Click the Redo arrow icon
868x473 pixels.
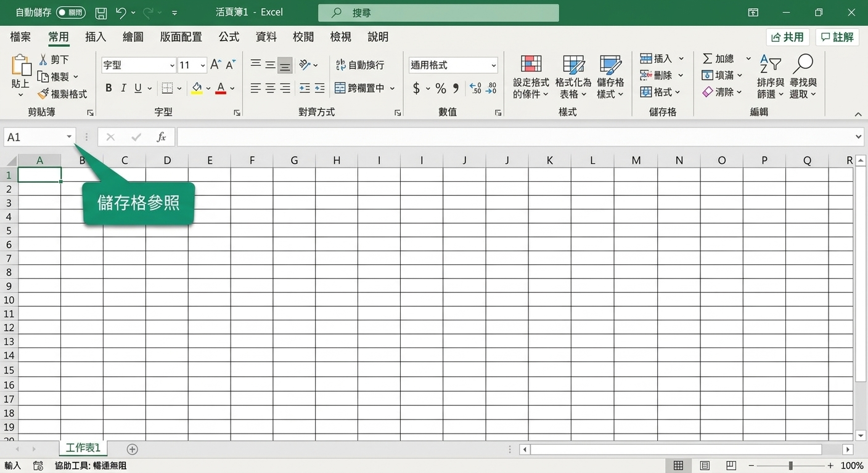148,12
